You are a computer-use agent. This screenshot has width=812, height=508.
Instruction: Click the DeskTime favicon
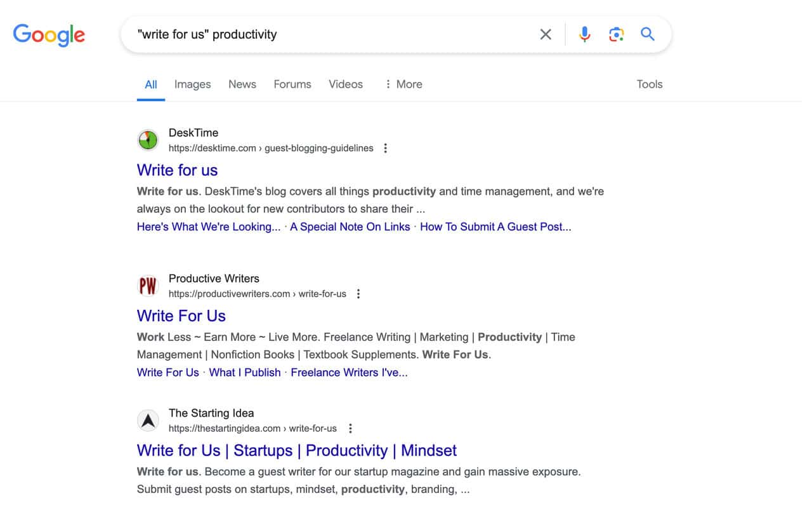click(x=148, y=140)
